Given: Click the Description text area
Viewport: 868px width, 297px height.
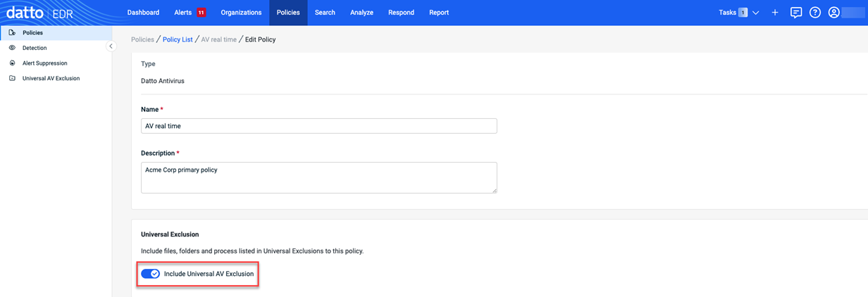Looking at the screenshot, I should click(319, 177).
